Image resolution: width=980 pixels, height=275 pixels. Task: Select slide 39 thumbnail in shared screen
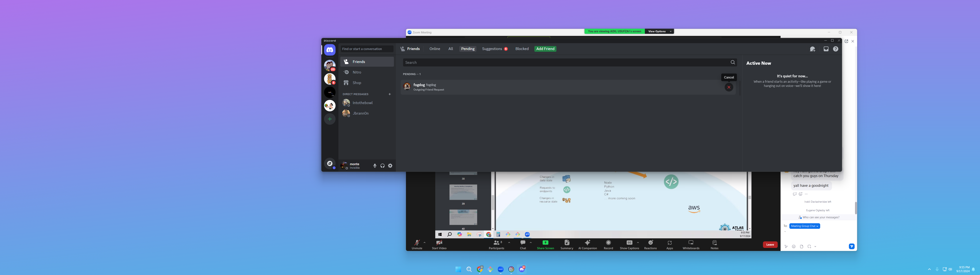[463, 192]
